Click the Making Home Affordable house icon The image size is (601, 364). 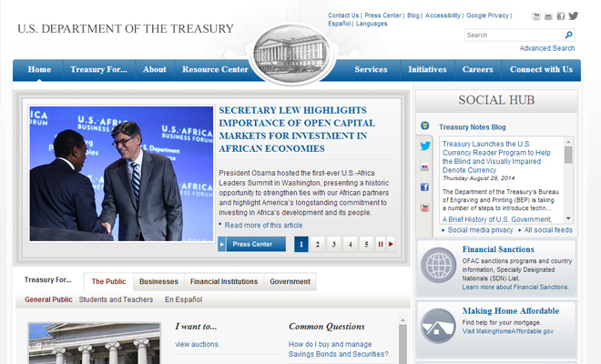click(x=438, y=326)
